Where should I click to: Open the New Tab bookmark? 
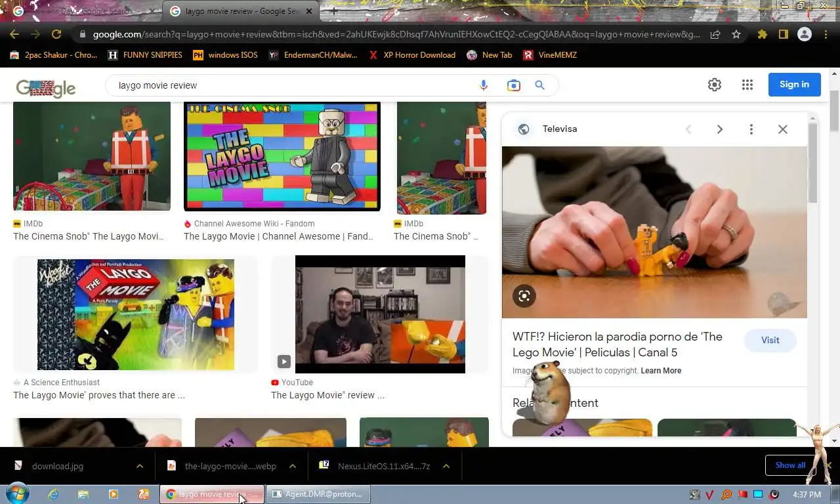pos(490,55)
